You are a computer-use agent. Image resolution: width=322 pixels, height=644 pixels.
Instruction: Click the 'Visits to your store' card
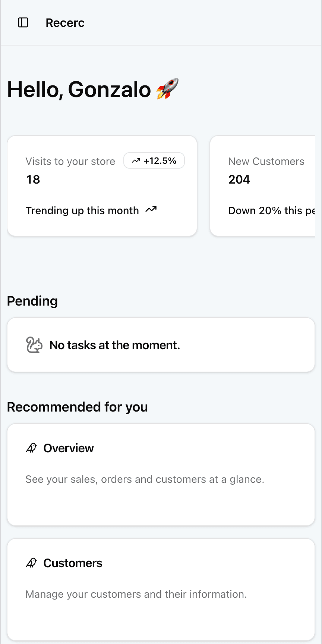coord(102,185)
